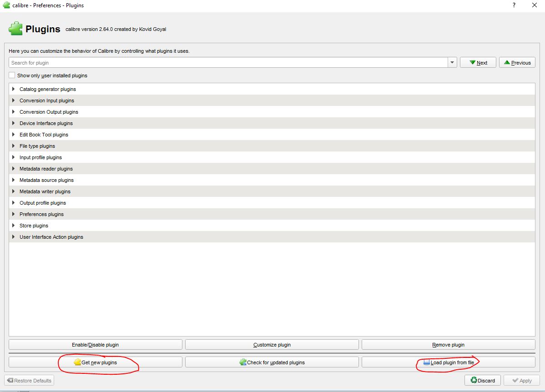Enable Show only user installed plugins
Image resolution: width=545 pixels, height=392 pixels.
click(12, 75)
